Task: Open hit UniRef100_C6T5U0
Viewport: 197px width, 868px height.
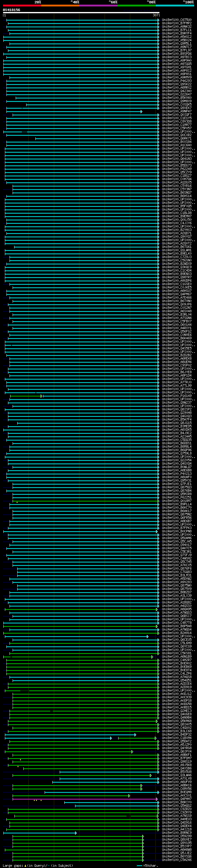Action: tap(177, 20)
